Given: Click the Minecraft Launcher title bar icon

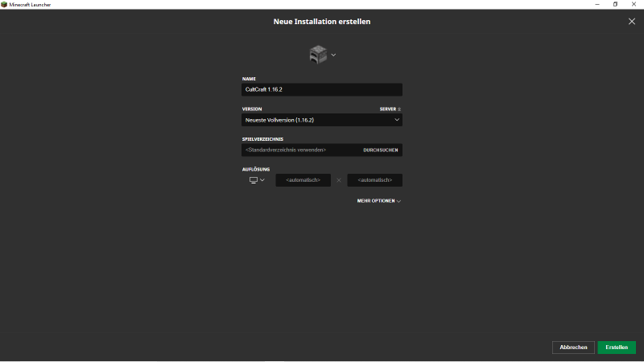Looking at the screenshot, I should 4,4.
